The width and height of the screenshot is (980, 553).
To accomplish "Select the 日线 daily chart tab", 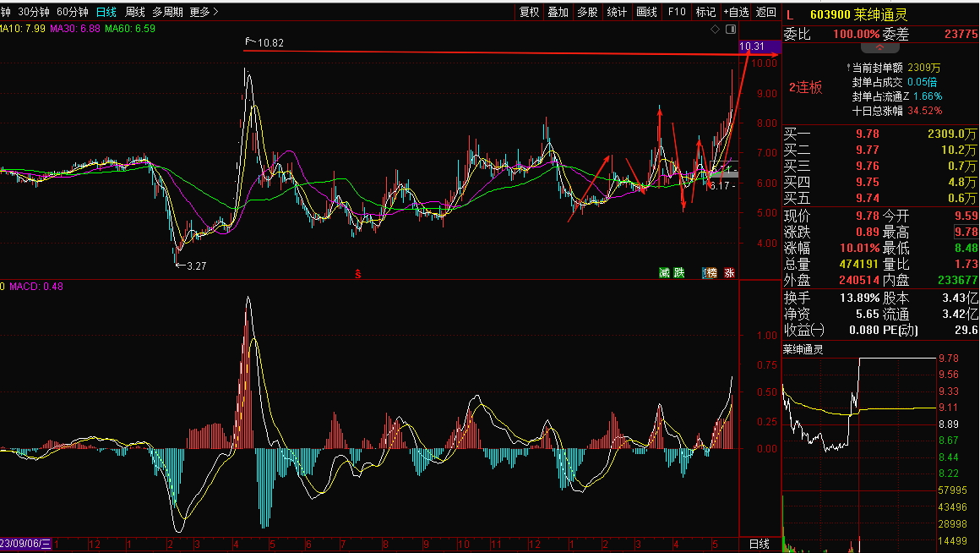I will (x=106, y=12).
